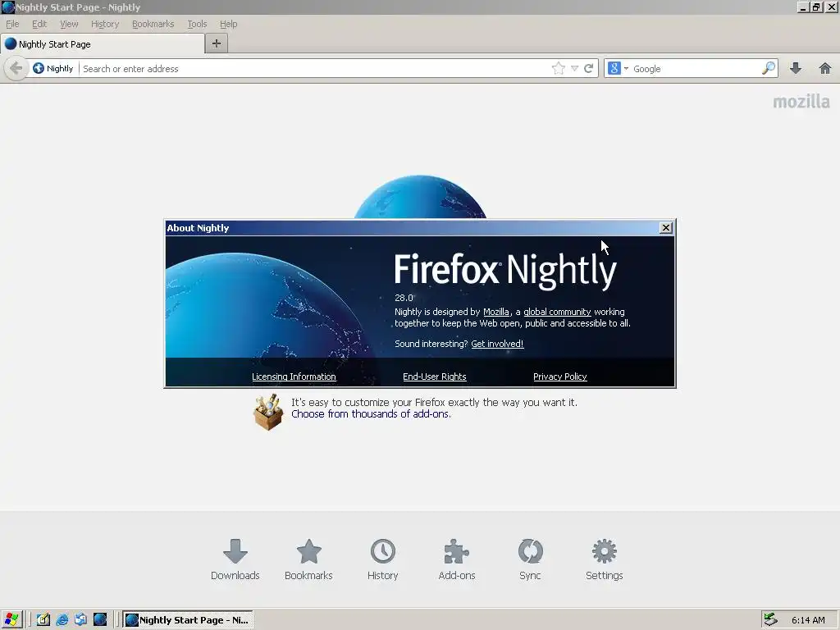Screen dimensions: 840x630
Task: Open the File menu
Action: tap(12, 24)
